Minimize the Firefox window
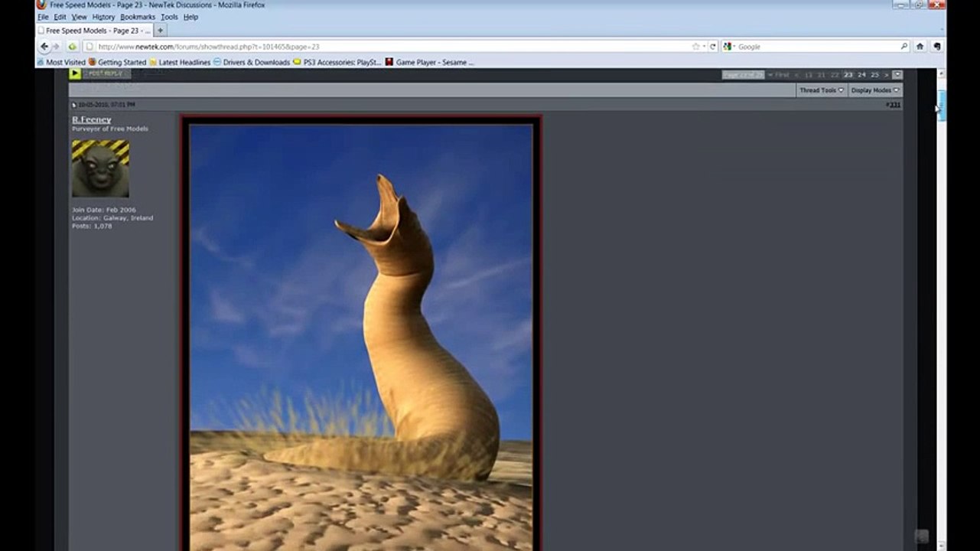 click(901, 5)
